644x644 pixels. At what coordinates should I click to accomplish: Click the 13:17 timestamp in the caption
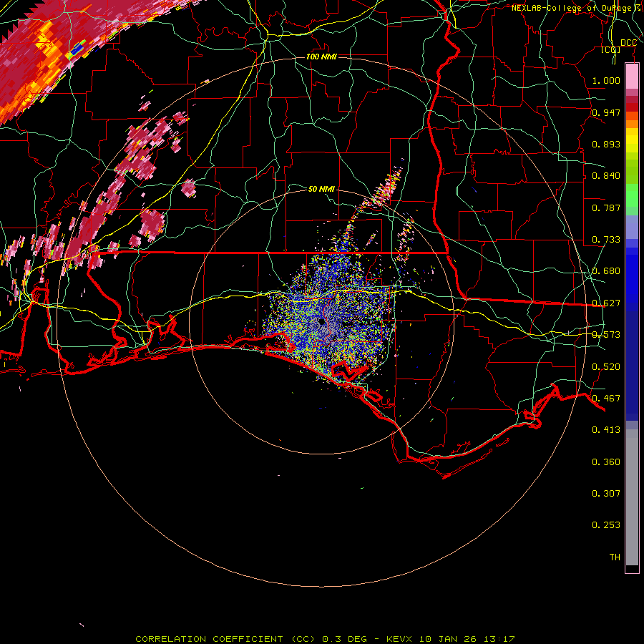499,639
